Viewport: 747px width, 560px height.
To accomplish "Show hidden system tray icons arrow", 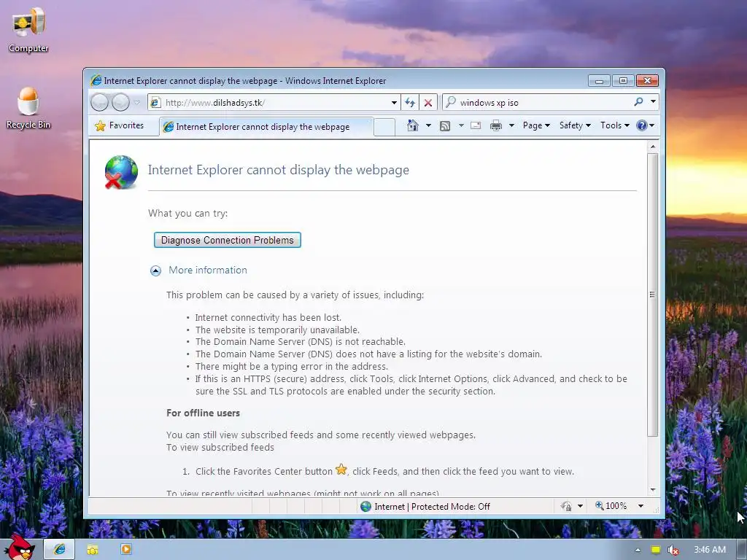I will pos(638,550).
